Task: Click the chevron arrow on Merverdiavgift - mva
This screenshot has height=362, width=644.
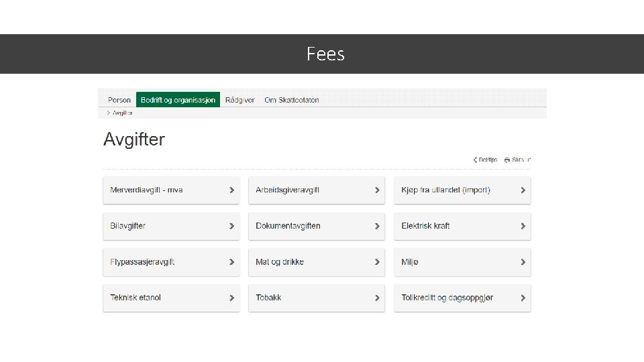Action: [231, 190]
